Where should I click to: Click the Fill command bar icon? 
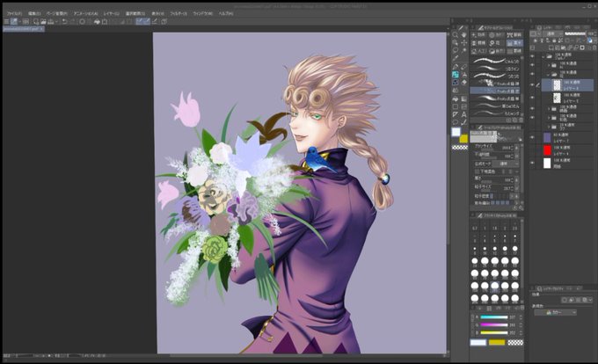pos(97,21)
